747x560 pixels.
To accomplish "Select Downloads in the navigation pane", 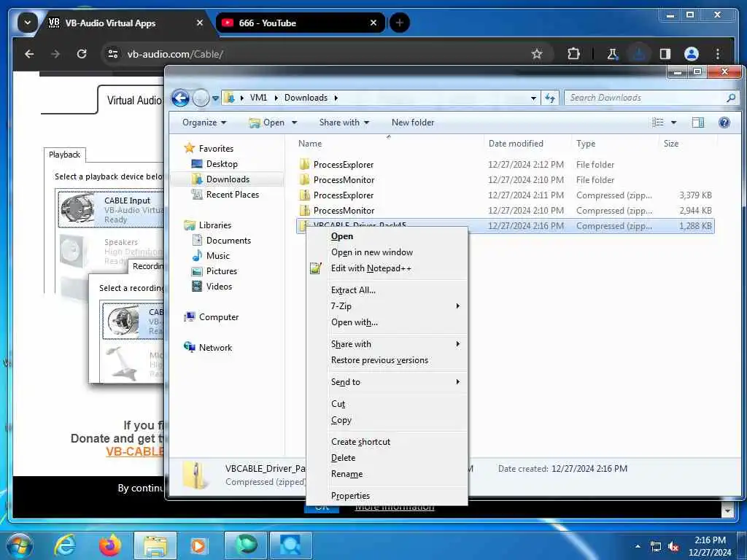I will (220, 179).
